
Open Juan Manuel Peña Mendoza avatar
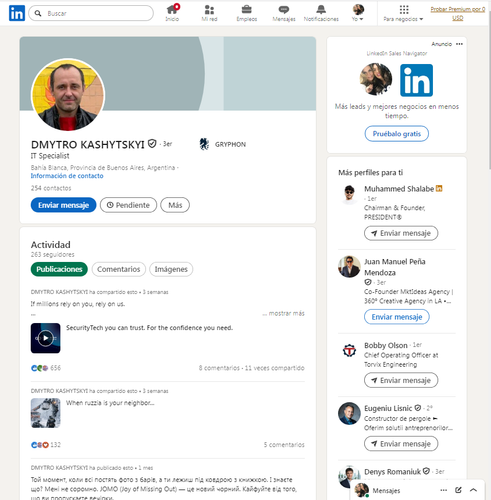tap(349, 267)
